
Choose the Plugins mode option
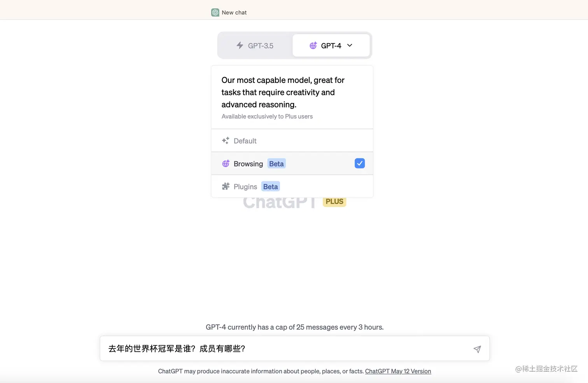[292, 186]
